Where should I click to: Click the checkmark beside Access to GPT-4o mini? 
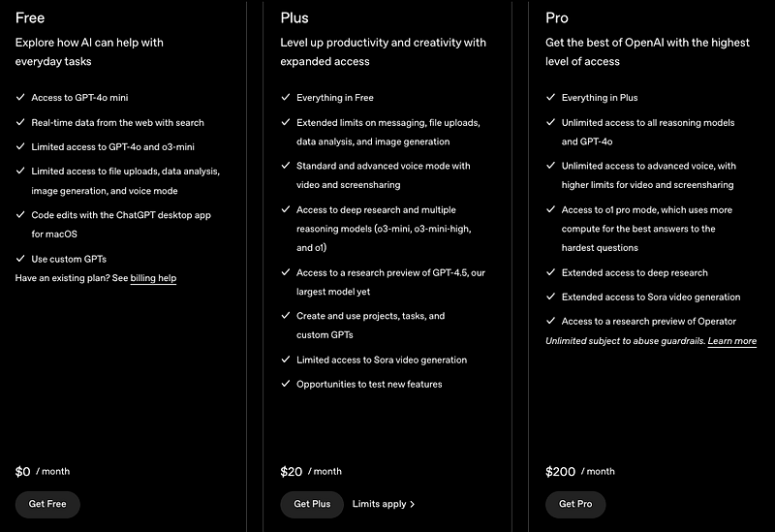click(x=20, y=97)
